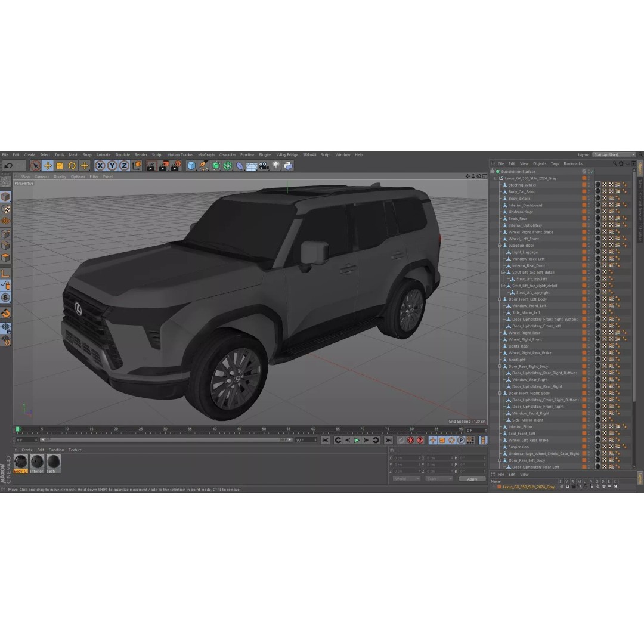
Task: Activate the Scale tool
Action: [60, 166]
